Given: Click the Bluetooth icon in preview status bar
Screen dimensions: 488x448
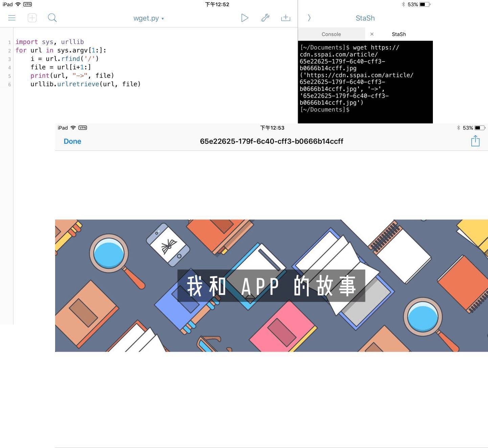Looking at the screenshot, I should coord(459,128).
